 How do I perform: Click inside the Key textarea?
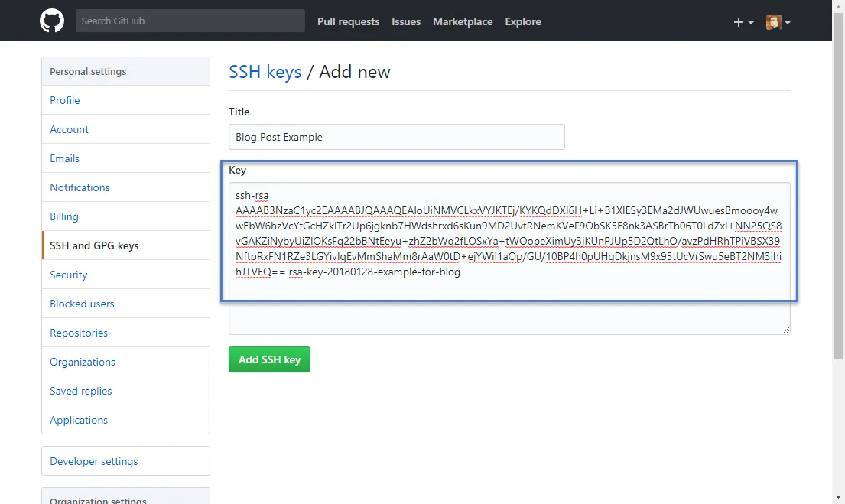pos(509,259)
